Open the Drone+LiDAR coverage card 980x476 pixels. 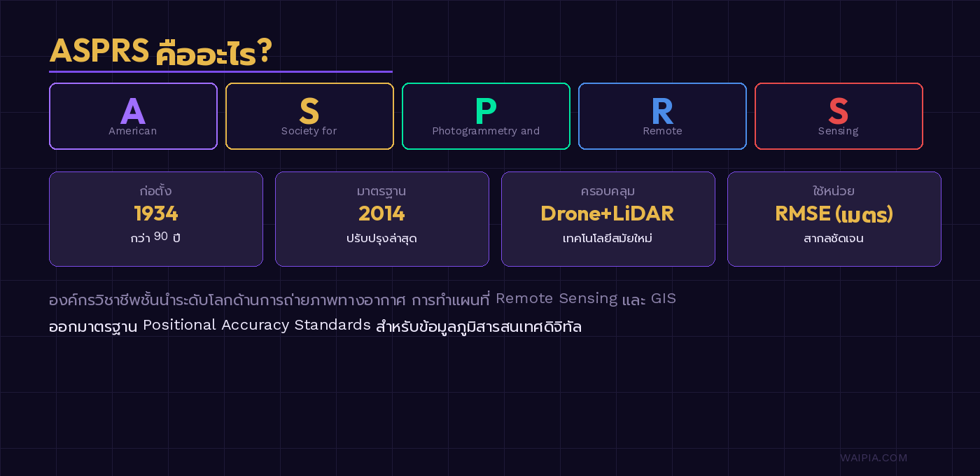pos(608,218)
